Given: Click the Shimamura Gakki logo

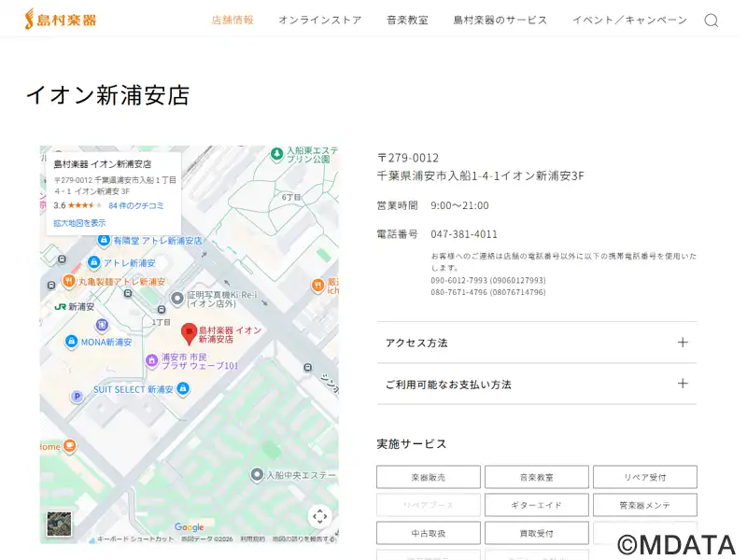Looking at the screenshot, I should coord(61,20).
